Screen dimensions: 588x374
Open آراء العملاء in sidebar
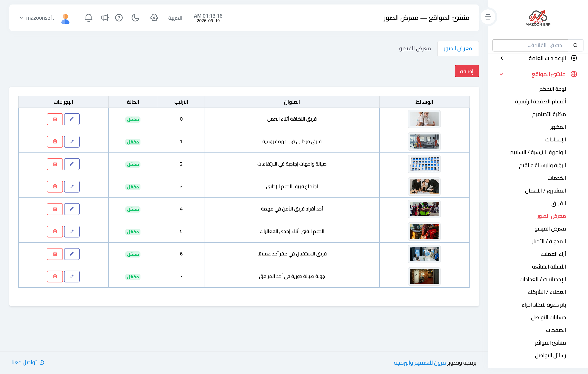553,254
